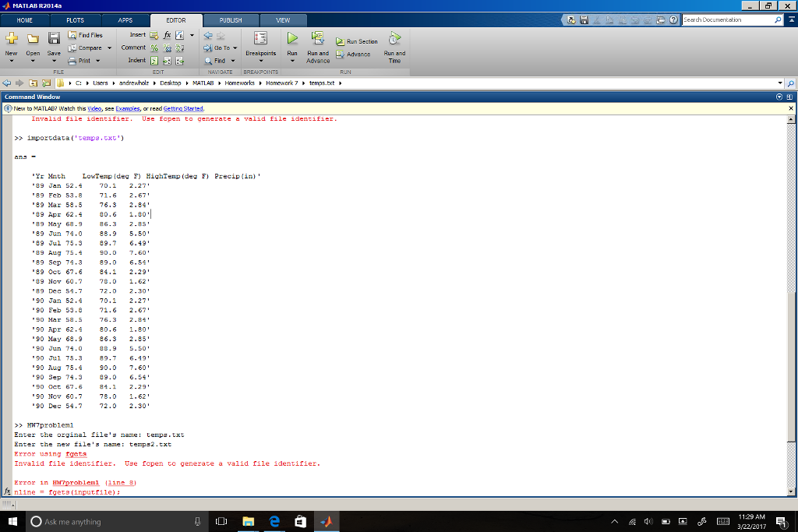The height and width of the screenshot is (532, 798).
Task: Open File Explorer from the taskbar
Action: click(248, 521)
